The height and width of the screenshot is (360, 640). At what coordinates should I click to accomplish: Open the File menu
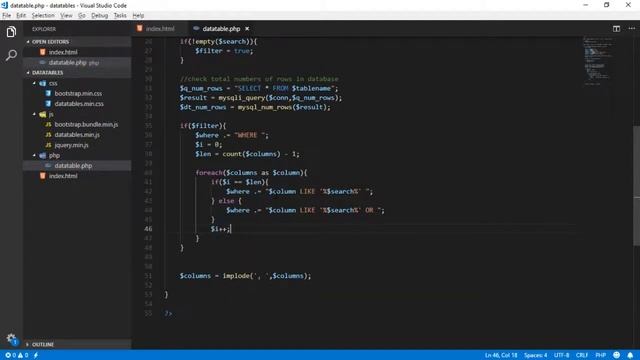(7, 16)
